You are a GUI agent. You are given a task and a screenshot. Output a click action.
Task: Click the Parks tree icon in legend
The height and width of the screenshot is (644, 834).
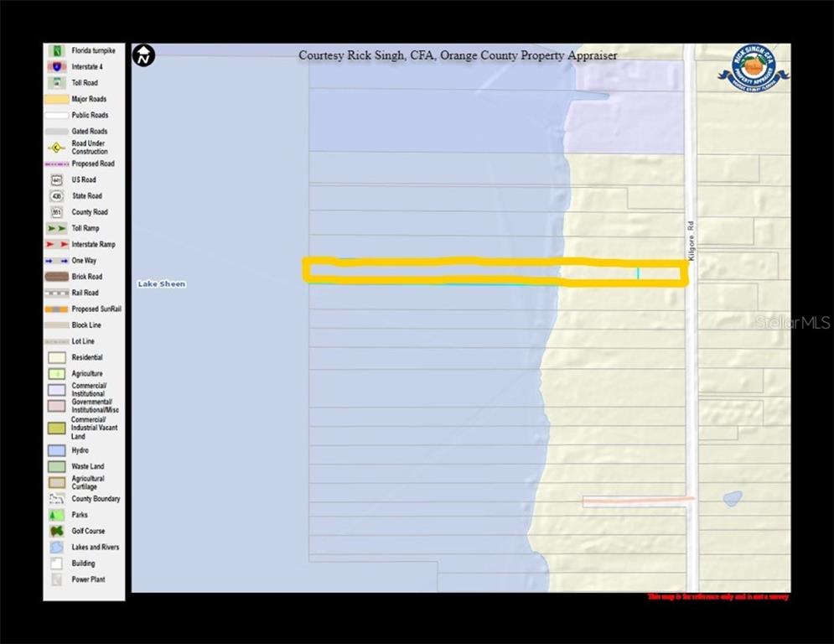coord(56,515)
